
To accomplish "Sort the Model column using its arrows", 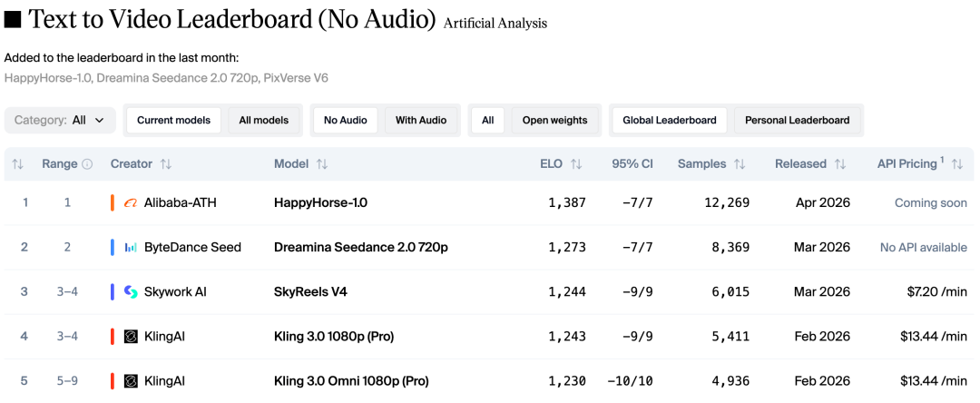I will pyautogui.click(x=322, y=164).
